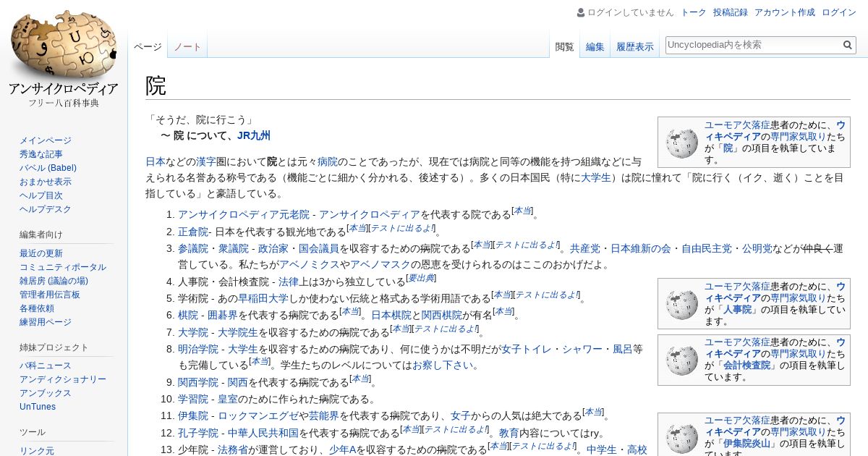Click ロックマンエグゼ link
This screenshot has width=868, height=456.
click(258, 415)
